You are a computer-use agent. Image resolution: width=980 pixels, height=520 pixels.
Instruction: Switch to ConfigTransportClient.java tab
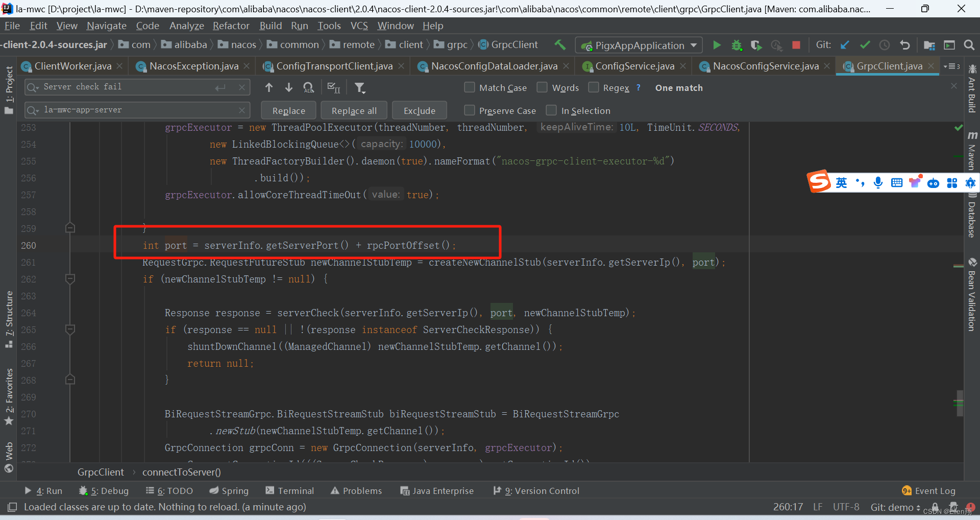(x=334, y=66)
